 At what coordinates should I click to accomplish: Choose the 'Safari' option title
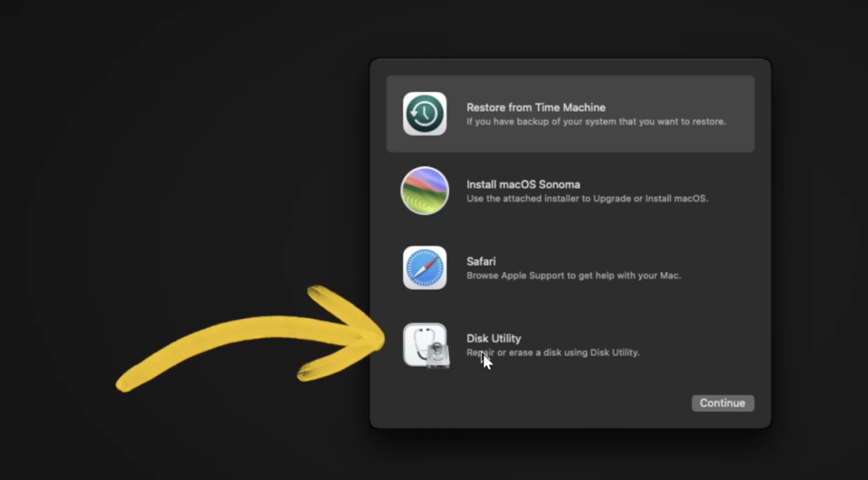coord(481,261)
